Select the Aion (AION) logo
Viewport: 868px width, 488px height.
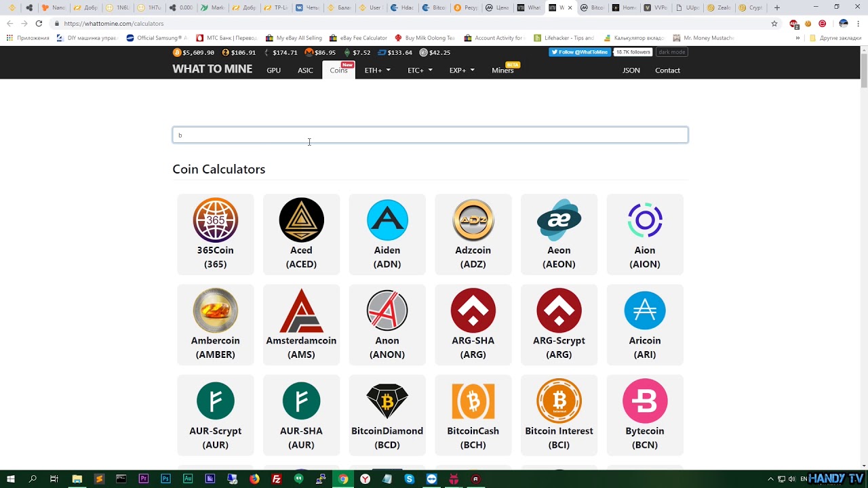(645, 220)
